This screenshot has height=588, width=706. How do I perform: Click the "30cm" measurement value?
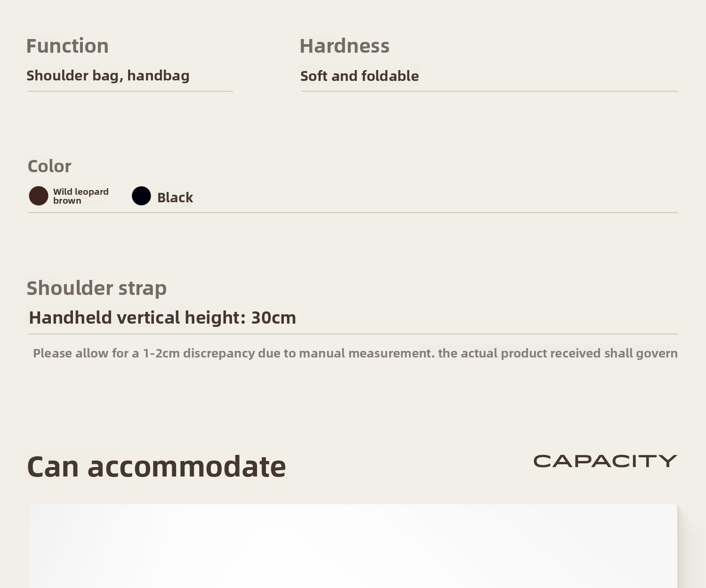[x=273, y=318]
